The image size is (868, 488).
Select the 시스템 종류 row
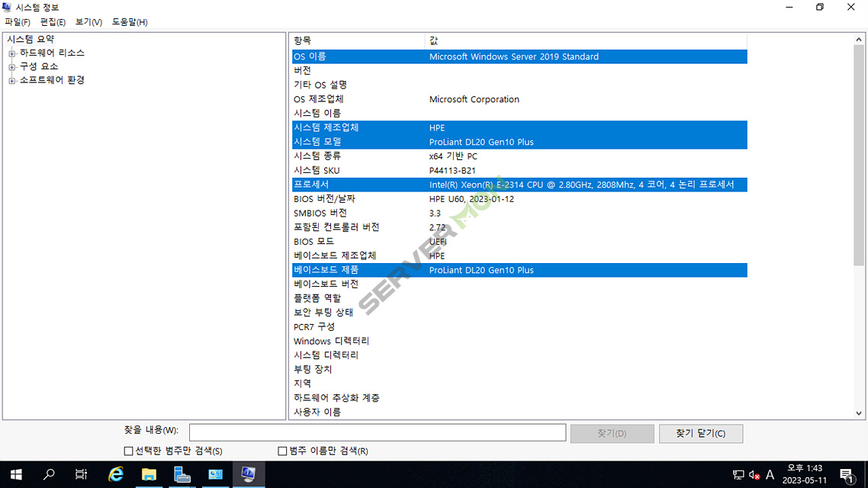pos(519,156)
